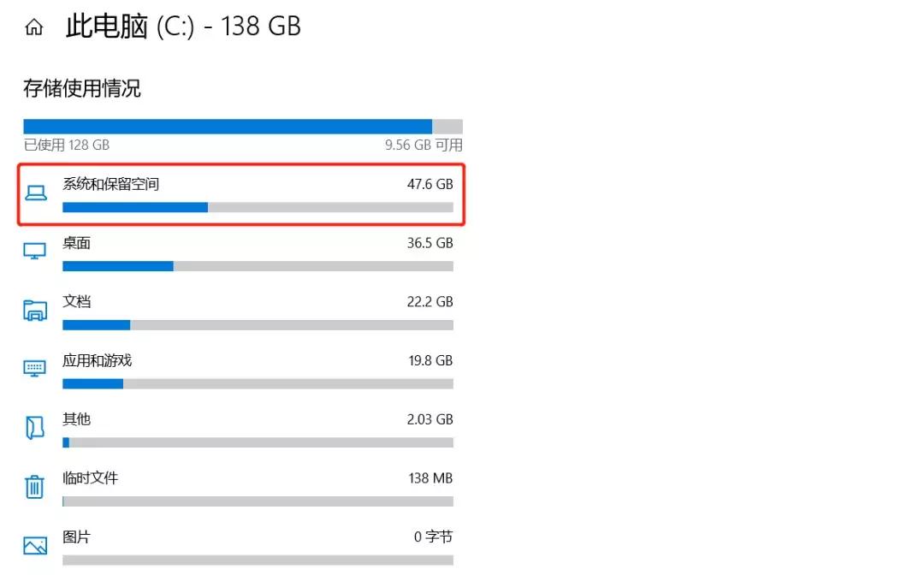Click the trash bin icon for 临时文件
Screen dimensions: 924x581
(34, 487)
